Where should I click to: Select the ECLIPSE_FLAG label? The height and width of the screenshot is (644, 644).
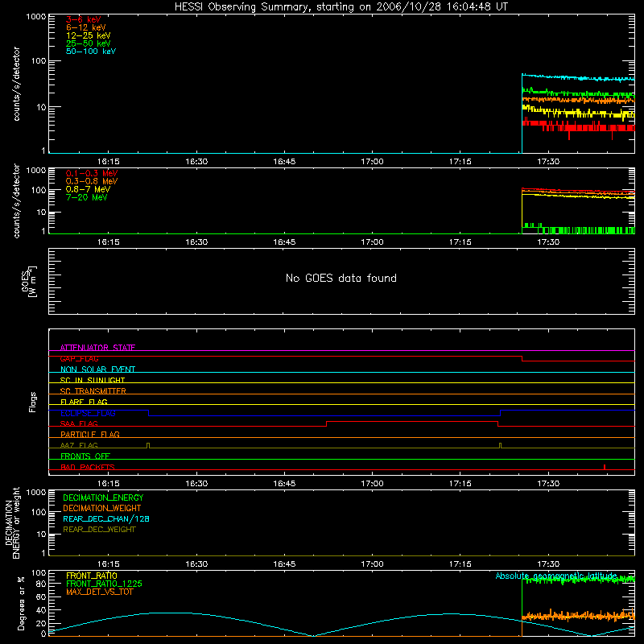[88, 413]
